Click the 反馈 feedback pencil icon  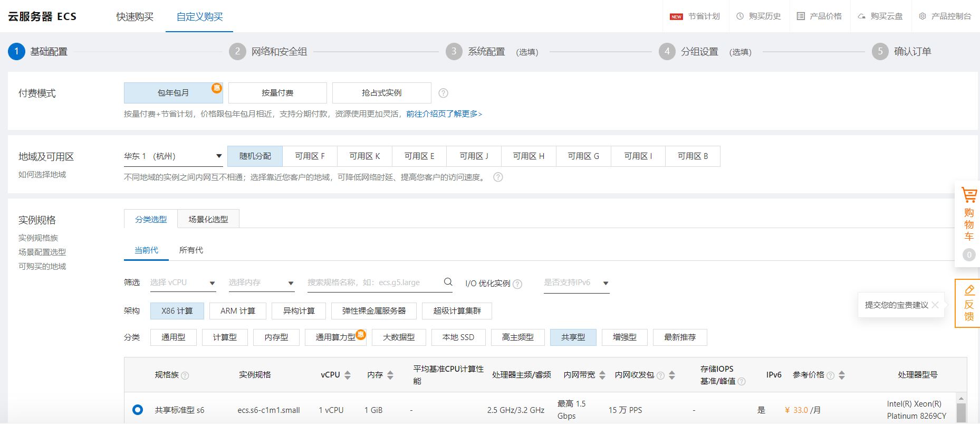[x=969, y=290]
